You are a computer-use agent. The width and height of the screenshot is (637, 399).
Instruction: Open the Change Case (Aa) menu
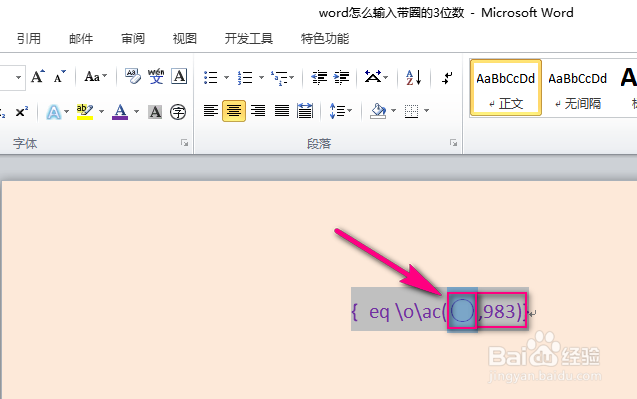[x=95, y=76]
